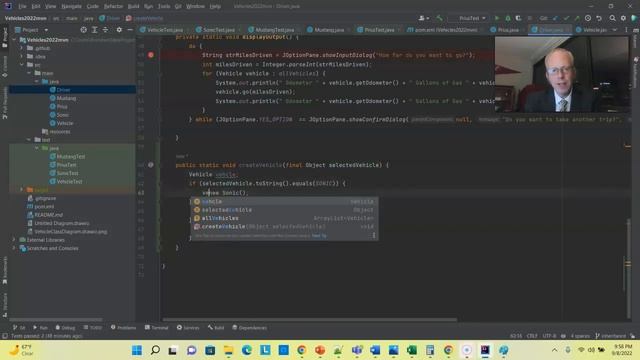The image size is (640, 360).
Task: Hide Project panel minus icon
Action: pos(129,30)
